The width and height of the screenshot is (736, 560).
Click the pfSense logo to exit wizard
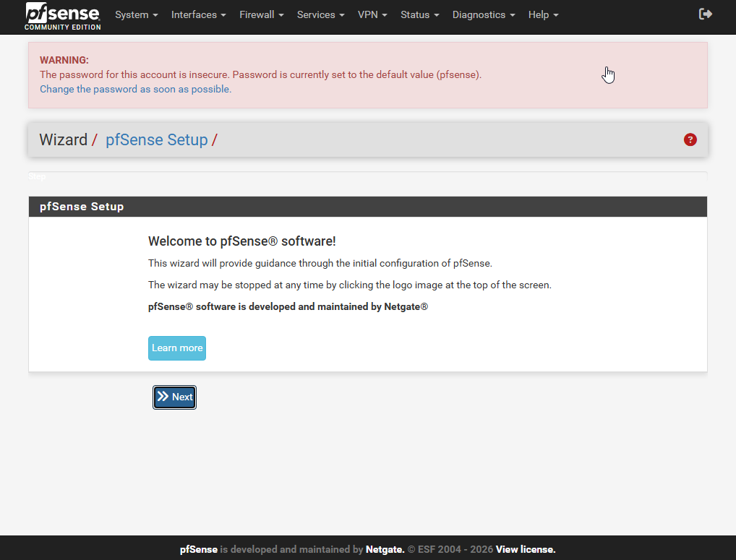point(63,16)
